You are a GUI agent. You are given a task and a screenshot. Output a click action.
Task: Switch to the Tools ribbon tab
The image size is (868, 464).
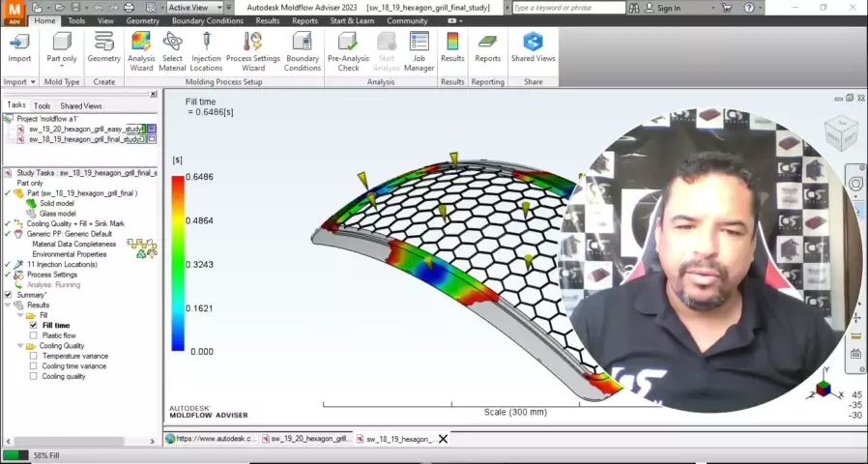76,20
